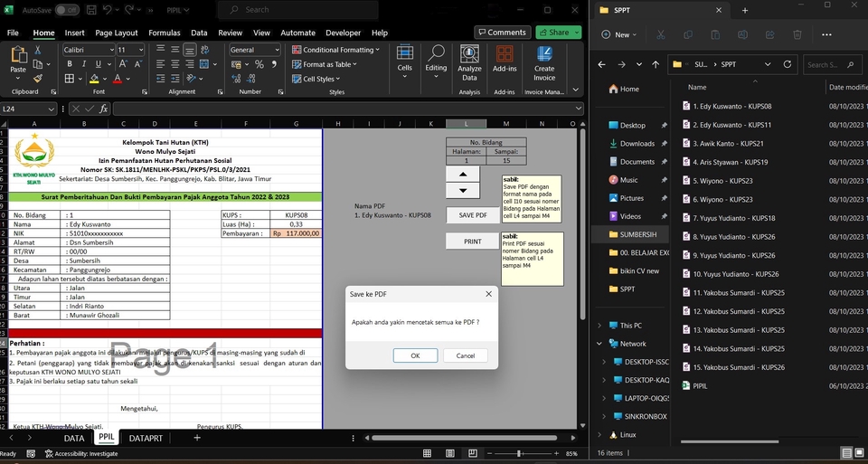Image resolution: width=868 pixels, height=464 pixels.
Task: Click the up arrow spinner button
Action: pos(463,174)
